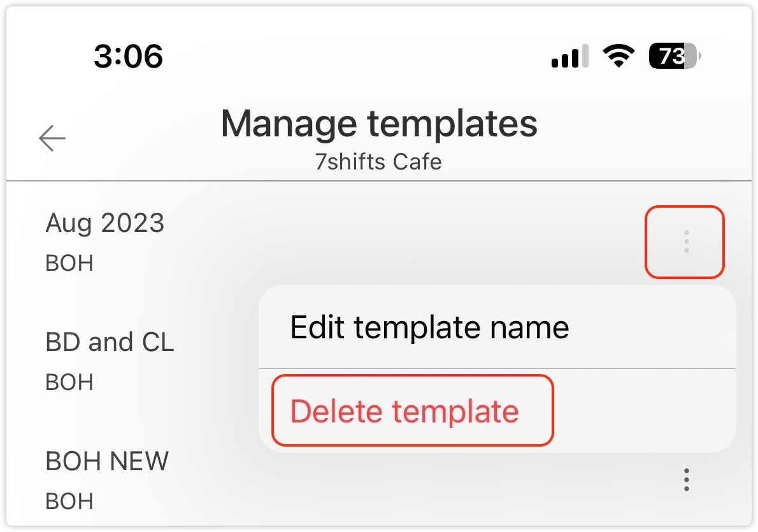Open the BOH NEW three-dot options menu
The image size is (758, 532).
[686, 480]
